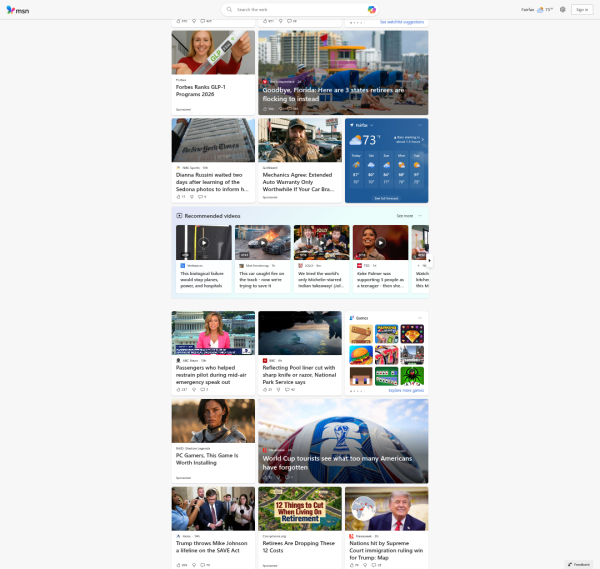The height and width of the screenshot is (569, 600).
Task: Select Today's forecast column
Action: pyautogui.click(x=356, y=169)
